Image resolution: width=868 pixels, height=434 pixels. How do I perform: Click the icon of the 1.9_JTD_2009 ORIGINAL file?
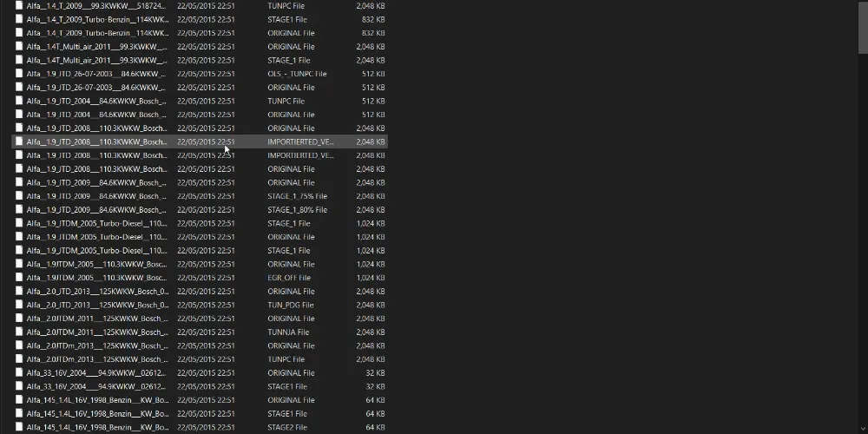(x=19, y=182)
